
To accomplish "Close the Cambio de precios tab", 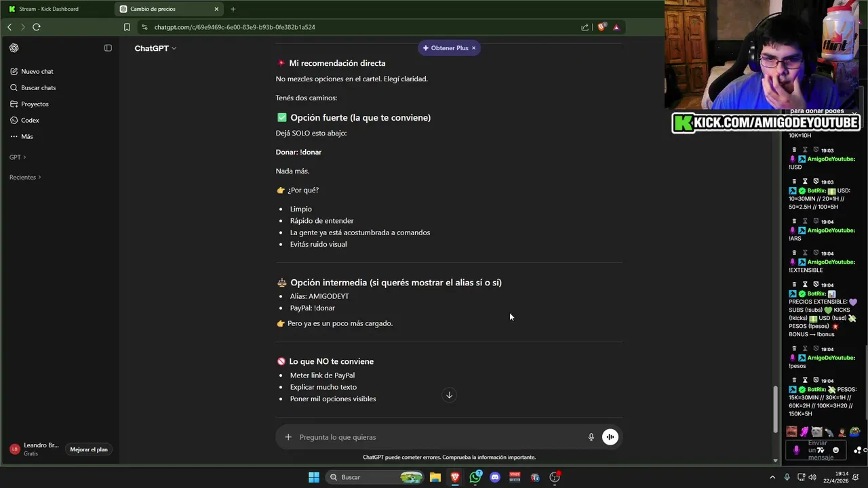I will coord(216,9).
